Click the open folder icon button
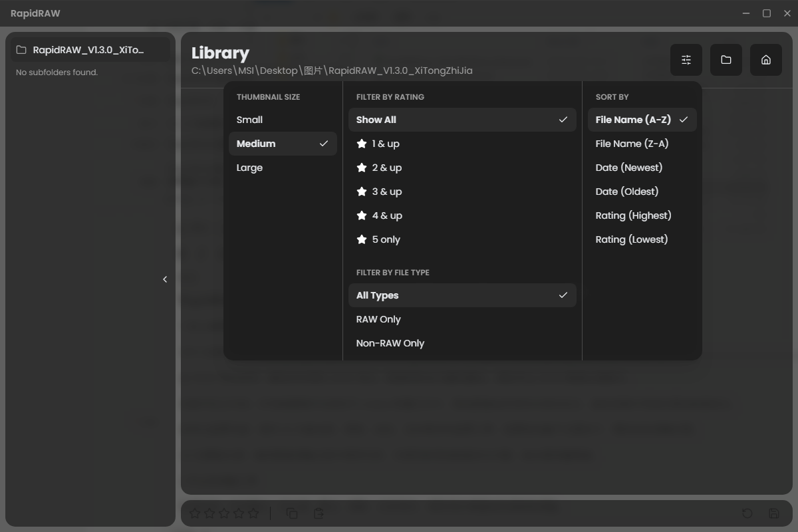 [x=726, y=60]
